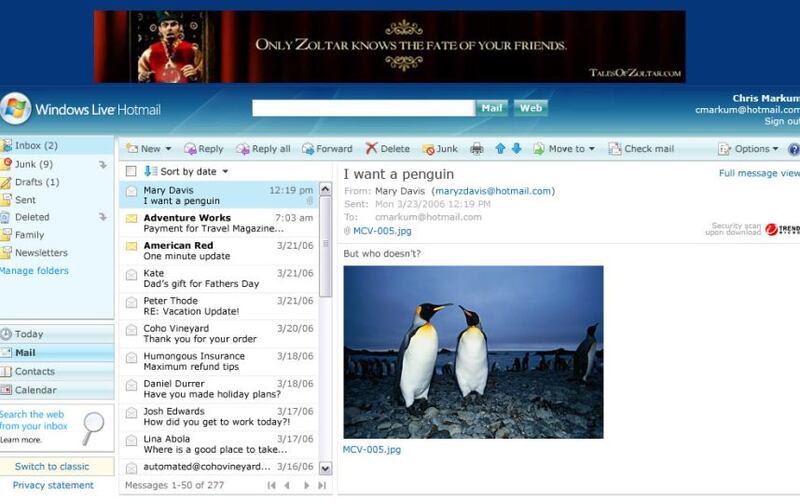Click Learn more under search the web
The width and height of the screenshot is (800, 503).
21,440
